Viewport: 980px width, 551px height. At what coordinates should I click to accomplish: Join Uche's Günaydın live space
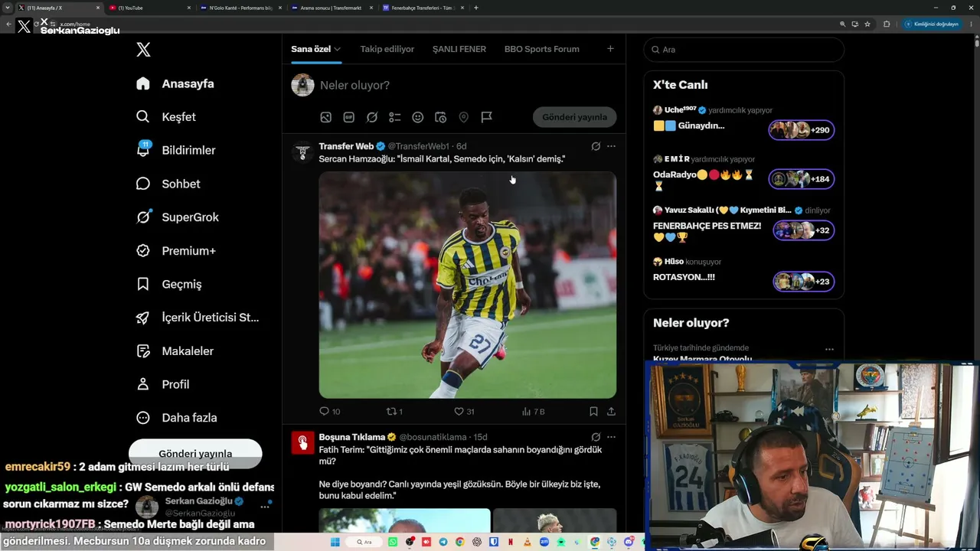click(802, 130)
